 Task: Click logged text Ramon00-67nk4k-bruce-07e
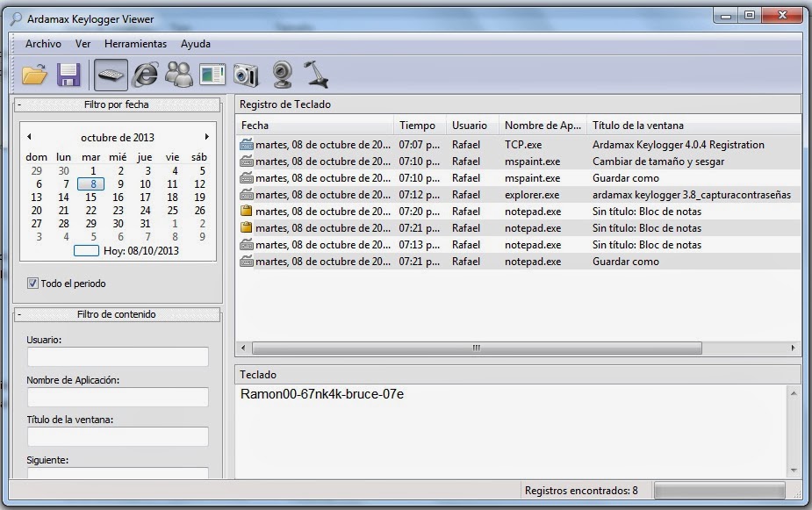pos(322,394)
